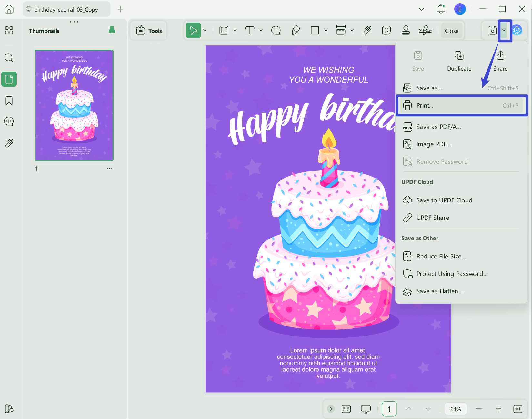Image resolution: width=532 pixels, height=419 pixels.
Task: Open the Attachments paperclip icon in sidebar
Action: [x=9, y=143]
